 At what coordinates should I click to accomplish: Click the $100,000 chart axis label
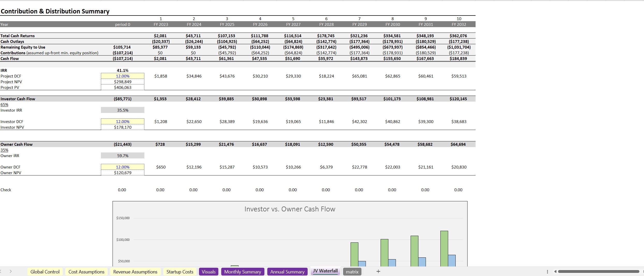coord(123,240)
